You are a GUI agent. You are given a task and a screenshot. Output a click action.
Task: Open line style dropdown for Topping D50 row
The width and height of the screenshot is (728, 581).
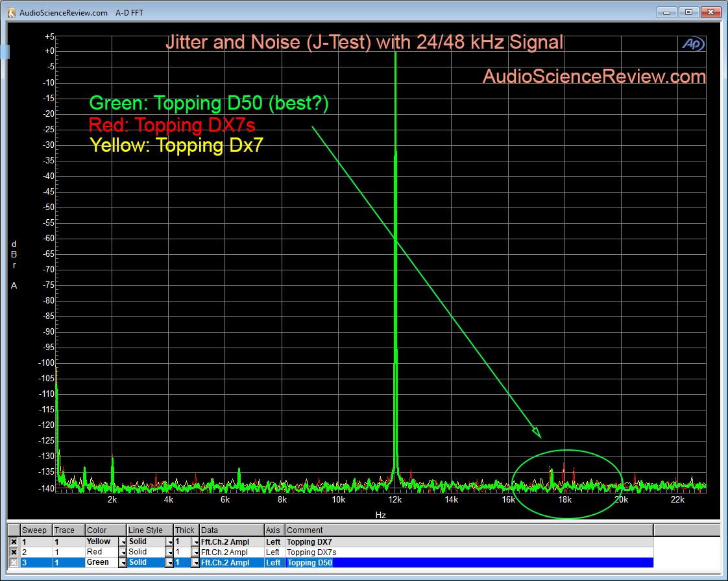pos(169,562)
